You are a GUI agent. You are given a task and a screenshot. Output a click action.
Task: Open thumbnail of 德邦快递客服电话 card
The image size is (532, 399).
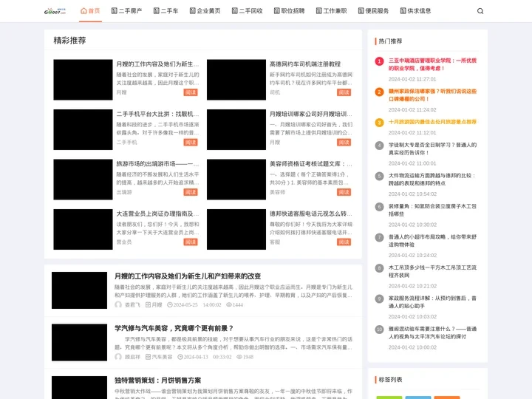236,229
